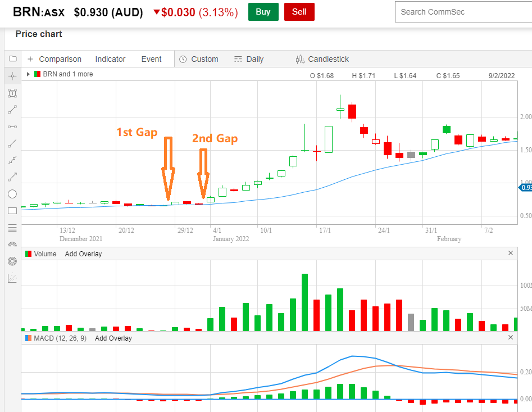Image resolution: width=532 pixels, height=412 pixels.
Task: Click the green Buy button
Action: (x=263, y=12)
